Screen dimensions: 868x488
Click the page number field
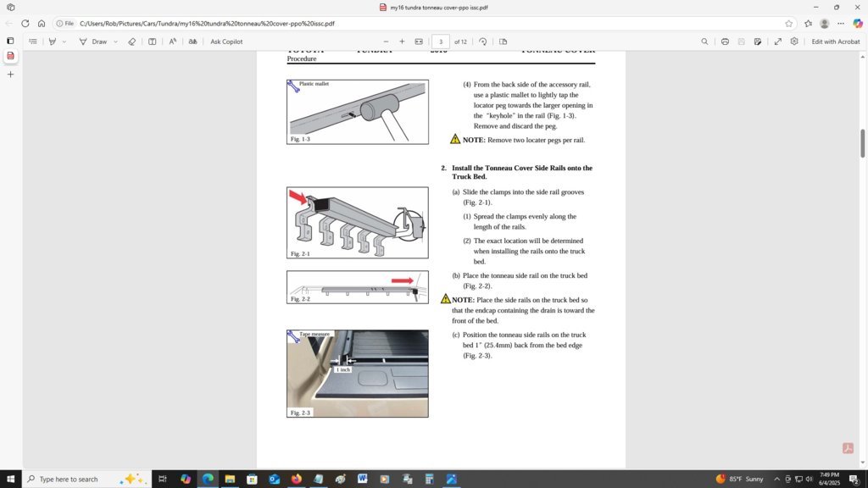[x=441, y=42]
